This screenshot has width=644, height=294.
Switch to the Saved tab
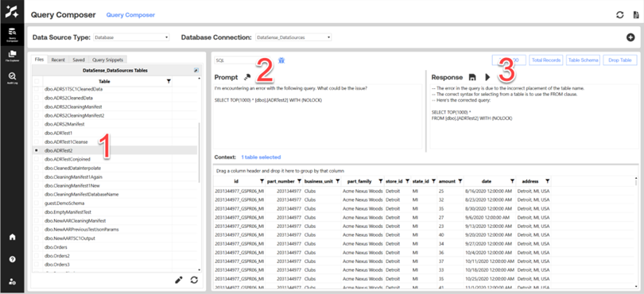click(79, 60)
